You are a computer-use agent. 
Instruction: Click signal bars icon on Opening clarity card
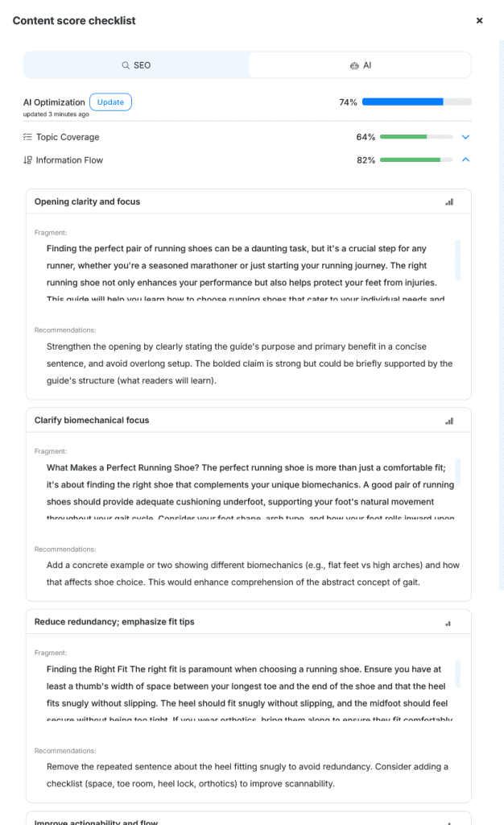(x=449, y=202)
